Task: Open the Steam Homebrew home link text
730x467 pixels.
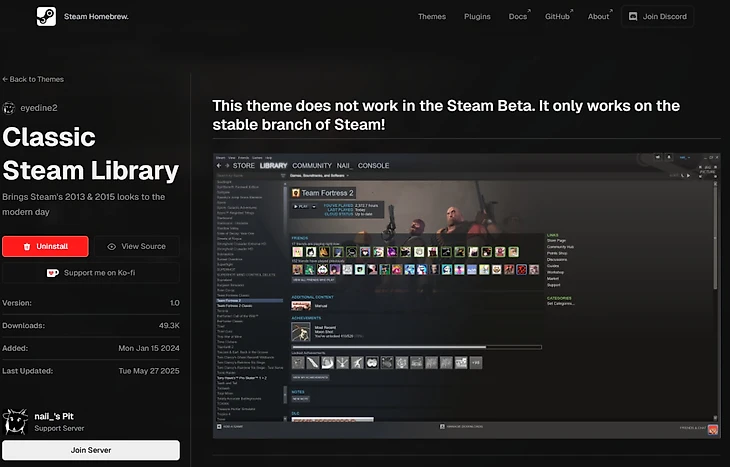Action: (x=96, y=16)
